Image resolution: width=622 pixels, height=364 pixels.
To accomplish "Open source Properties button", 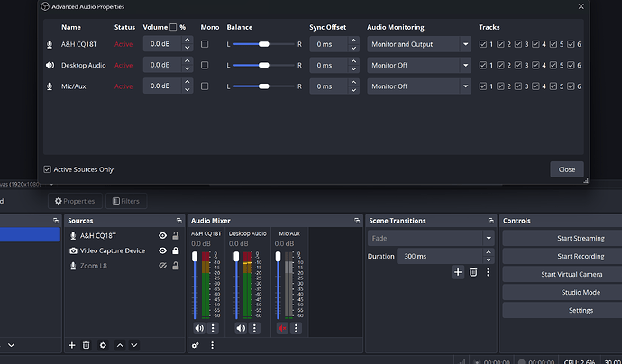I will click(75, 201).
